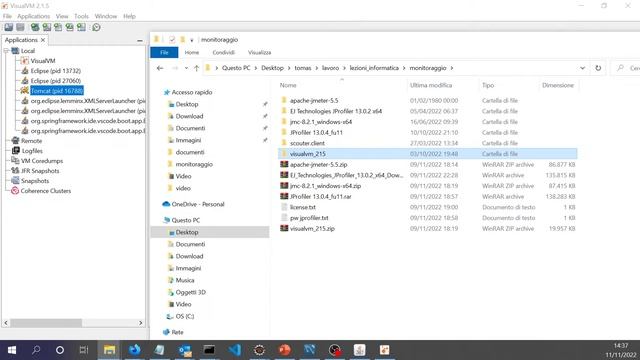The width and height of the screenshot is (640, 360).
Task: Open PowerPoint from the taskbar
Action: click(284, 350)
